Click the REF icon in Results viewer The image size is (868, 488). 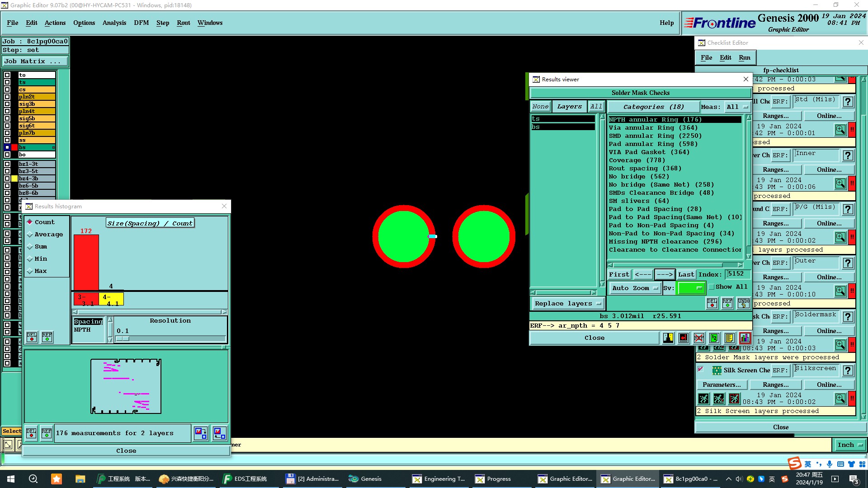pyautogui.click(x=727, y=303)
